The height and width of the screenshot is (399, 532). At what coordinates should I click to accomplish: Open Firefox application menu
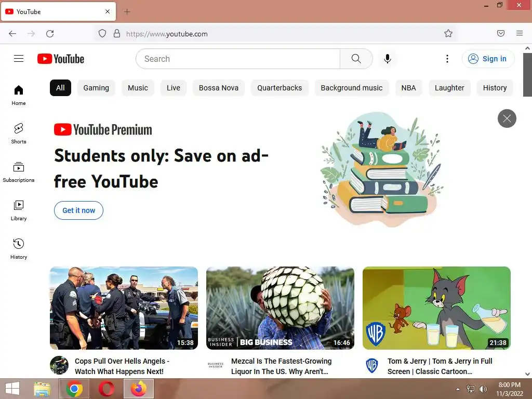[520, 33]
